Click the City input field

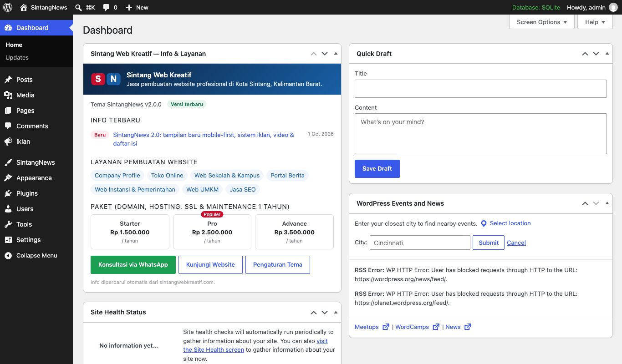[420, 243]
